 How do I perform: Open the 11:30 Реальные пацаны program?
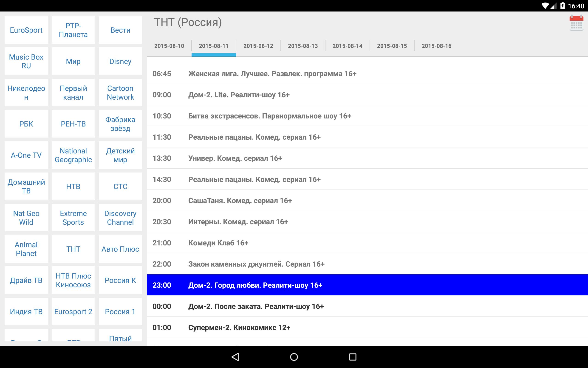367,137
